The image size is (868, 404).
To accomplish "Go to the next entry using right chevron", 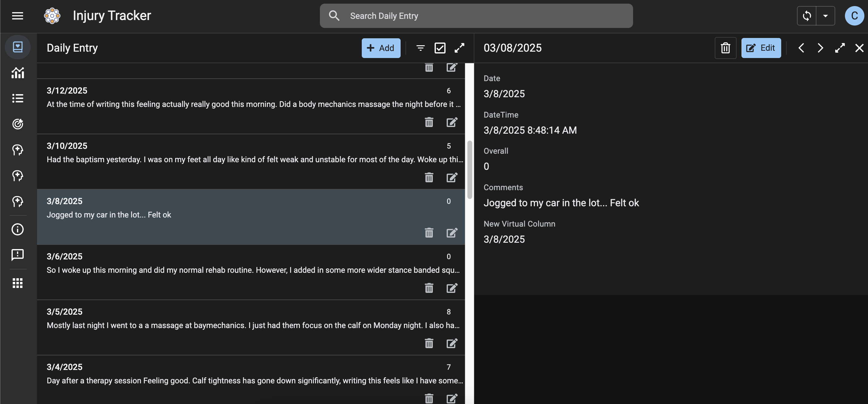I will point(820,48).
